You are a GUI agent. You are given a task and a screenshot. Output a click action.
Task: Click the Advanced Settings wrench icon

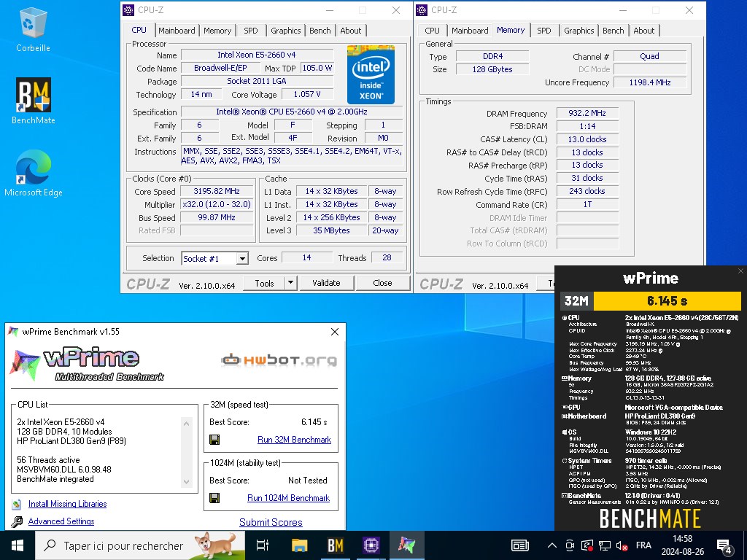[x=18, y=522]
